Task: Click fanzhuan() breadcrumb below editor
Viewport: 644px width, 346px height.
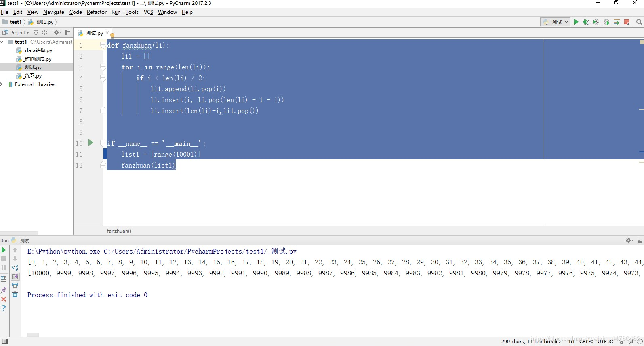Action: (119, 231)
